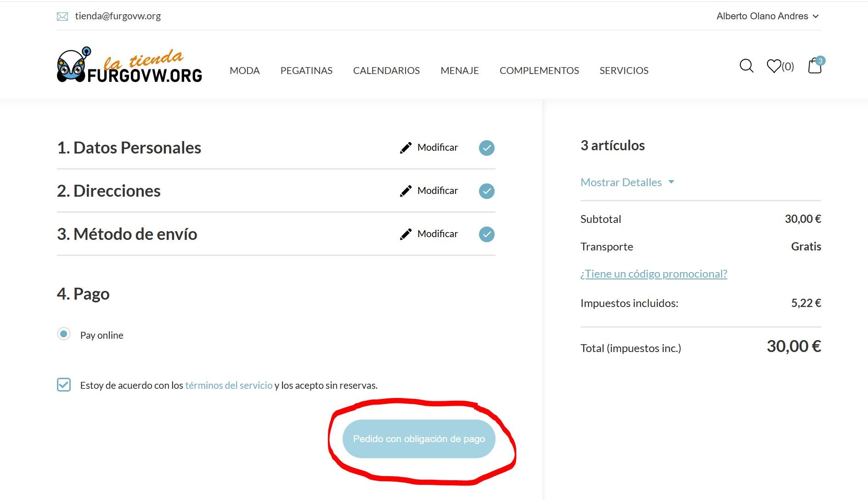Screen dimensions: 868x500
Task: Open the shopping bag cart icon
Action: point(815,66)
